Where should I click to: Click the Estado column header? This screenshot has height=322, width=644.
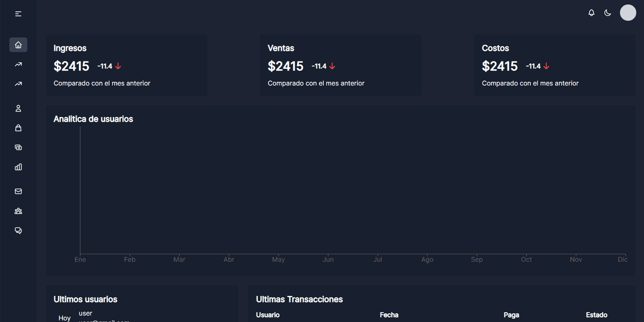[596, 315]
